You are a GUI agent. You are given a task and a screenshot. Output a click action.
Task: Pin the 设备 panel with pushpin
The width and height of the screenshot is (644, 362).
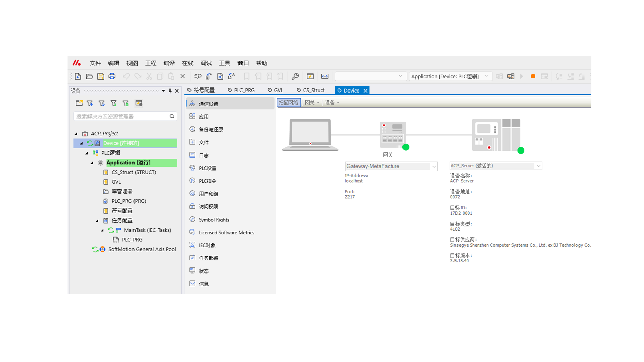[170, 91]
